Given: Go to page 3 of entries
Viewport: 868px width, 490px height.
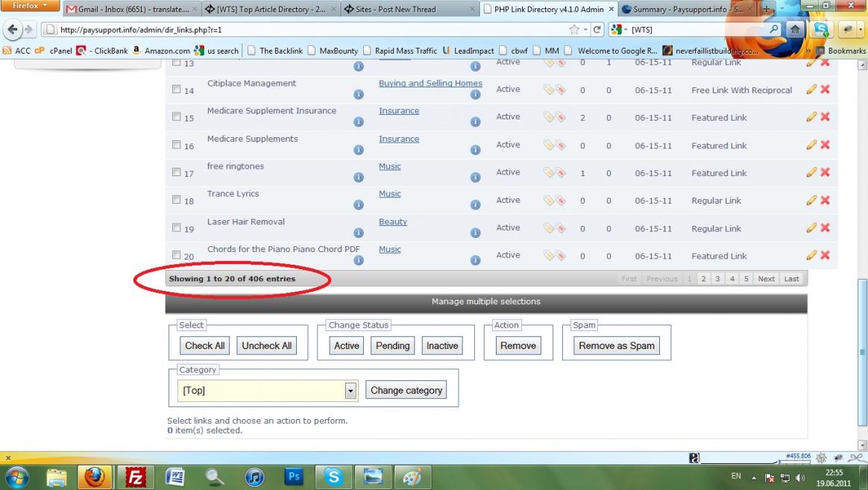Looking at the screenshot, I should pos(717,278).
